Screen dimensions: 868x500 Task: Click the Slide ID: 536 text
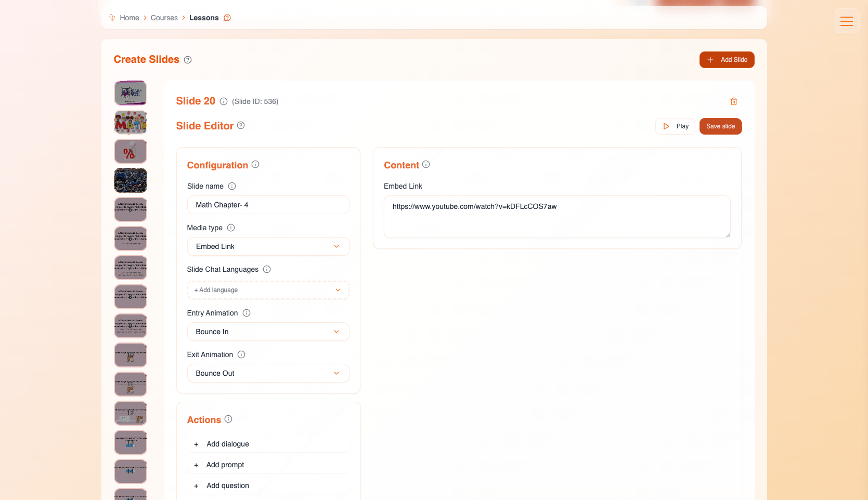pos(255,101)
